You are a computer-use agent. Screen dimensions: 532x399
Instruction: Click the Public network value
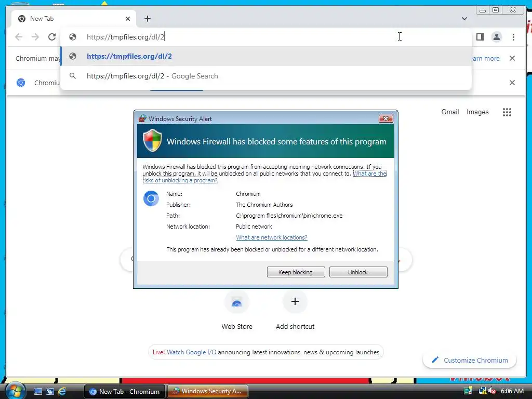[x=254, y=227]
